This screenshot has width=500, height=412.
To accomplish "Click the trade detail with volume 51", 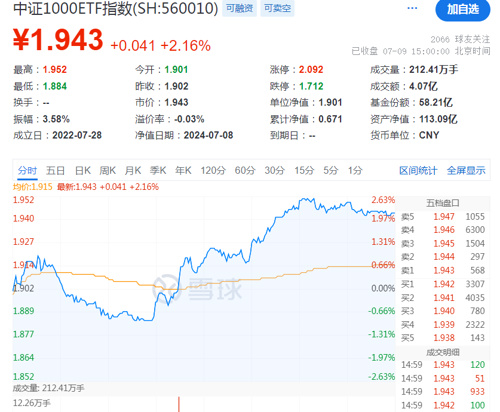I will tap(443, 378).
